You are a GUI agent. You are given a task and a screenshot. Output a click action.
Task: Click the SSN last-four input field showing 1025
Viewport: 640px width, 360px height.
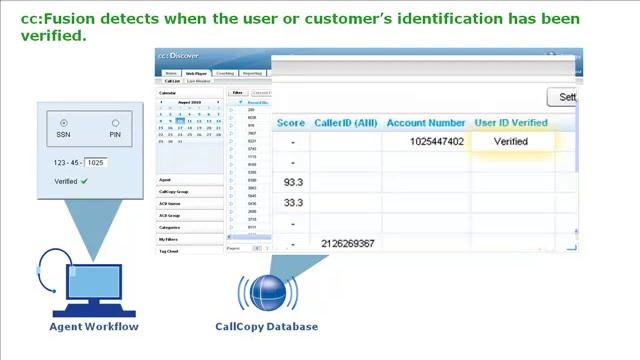point(96,162)
